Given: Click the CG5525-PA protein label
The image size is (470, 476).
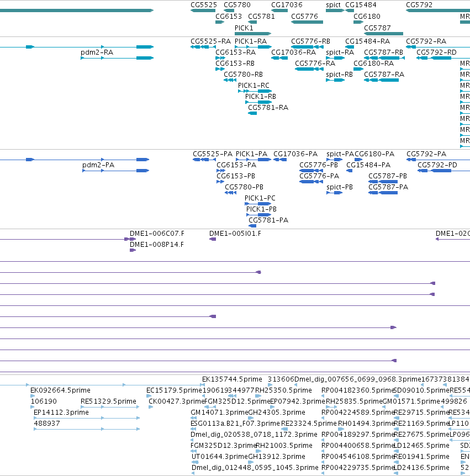Looking at the screenshot, I should click(x=213, y=154).
